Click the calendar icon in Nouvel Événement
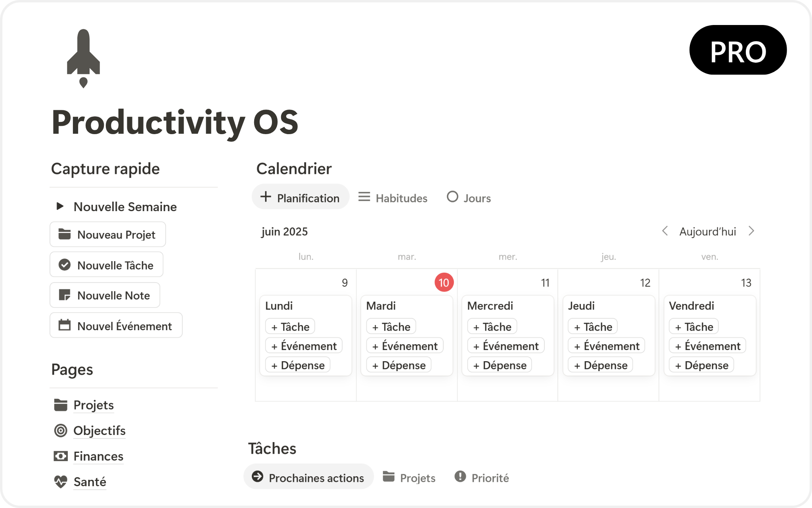This screenshot has width=812, height=508. point(65,325)
